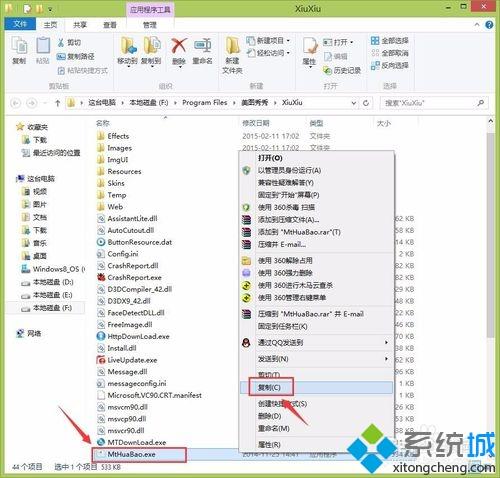Click the search magnifier icon
Screen dimensions: 500x478
(480, 103)
